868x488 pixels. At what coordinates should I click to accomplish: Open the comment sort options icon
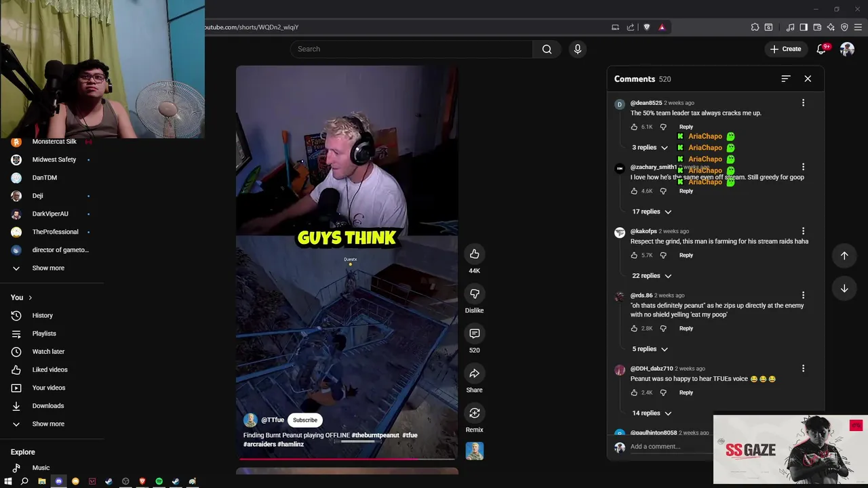point(785,79)
